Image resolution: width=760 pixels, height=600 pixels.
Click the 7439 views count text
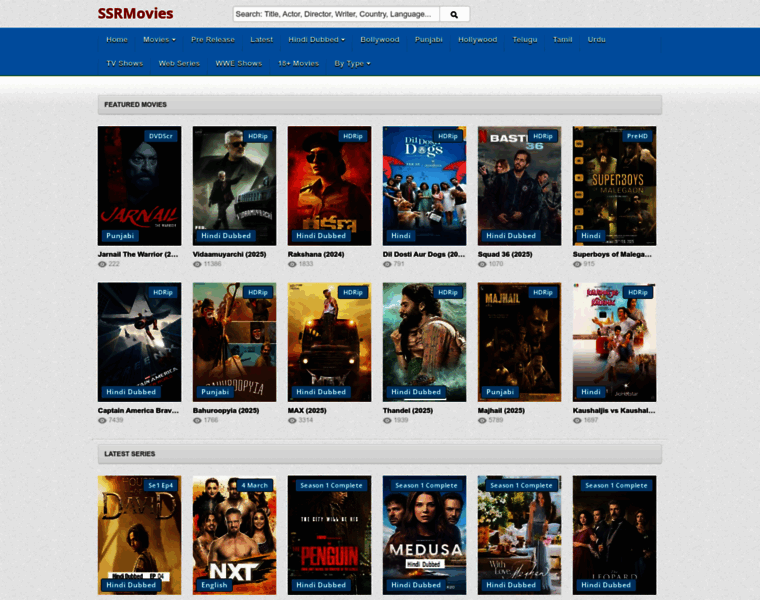pyautogui.click(x=116, y=421)
